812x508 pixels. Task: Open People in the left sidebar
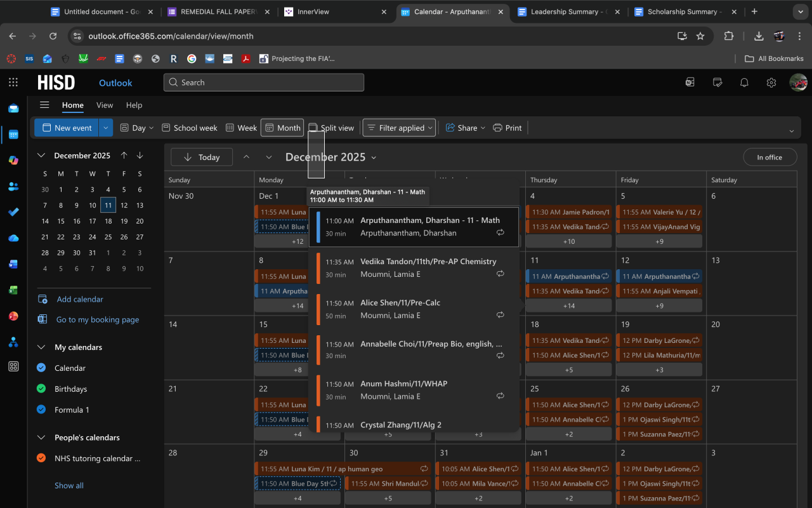tap(13, 187)
